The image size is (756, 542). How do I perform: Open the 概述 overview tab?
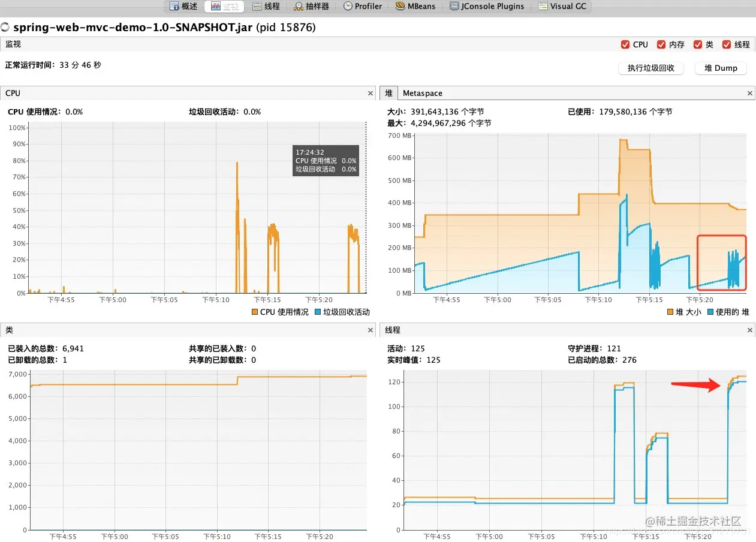pos(183,6)
